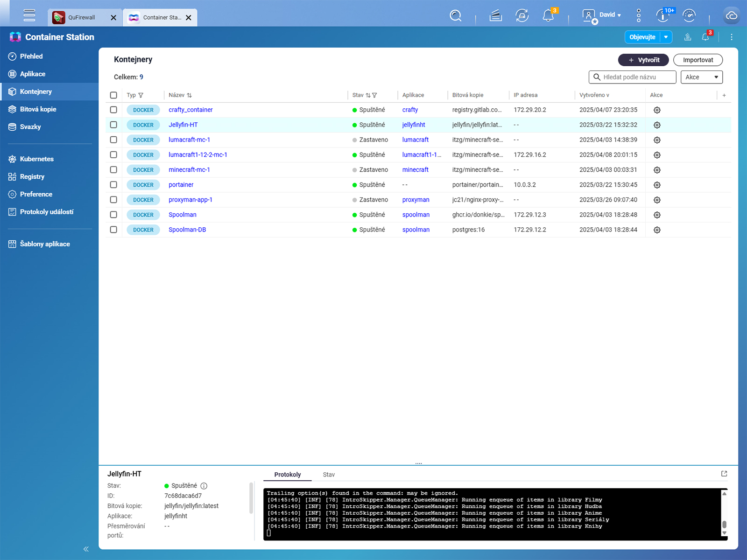Open settings gear for Spoolman row
This screenshot has height=560, width=747.
pos(657,215)
